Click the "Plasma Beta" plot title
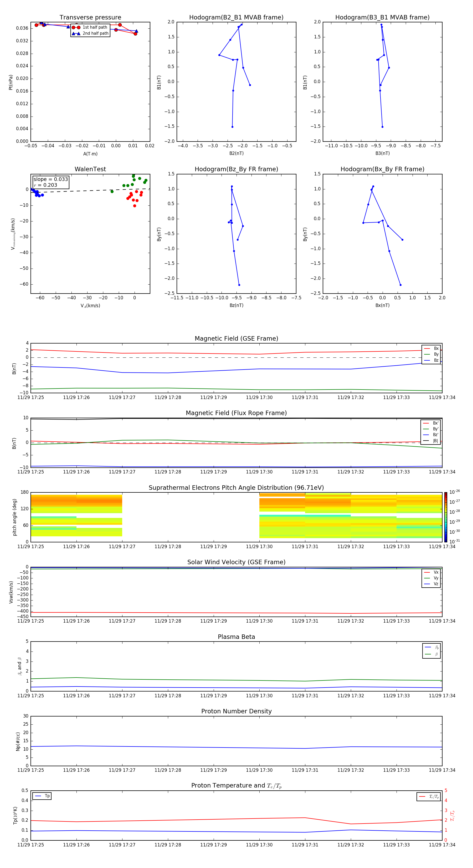The height and width of the screenshot is (868, 473). click(x=236, y=637)
